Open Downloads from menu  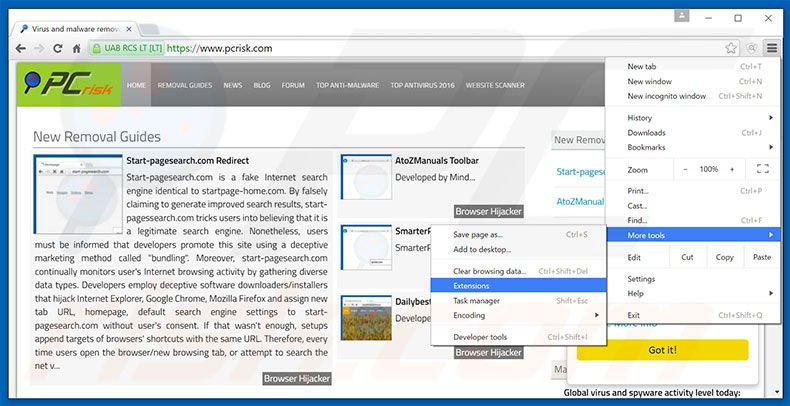click(693, 132)
